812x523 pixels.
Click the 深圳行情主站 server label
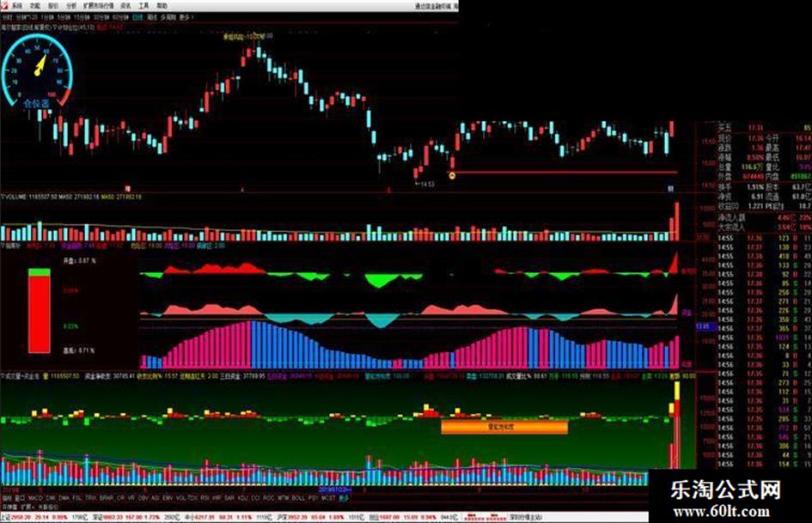[525, 517]
